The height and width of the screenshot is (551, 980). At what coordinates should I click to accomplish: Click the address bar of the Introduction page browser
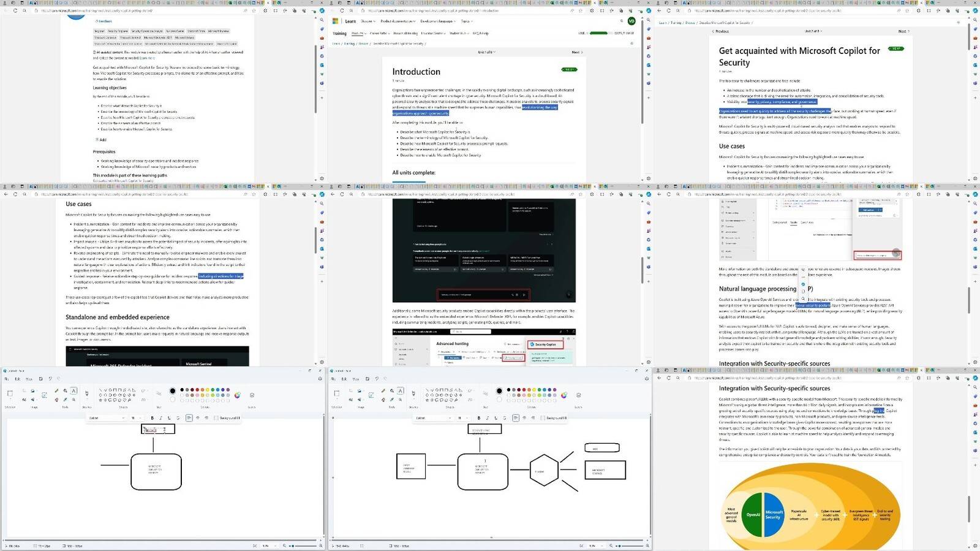[463, 10]
